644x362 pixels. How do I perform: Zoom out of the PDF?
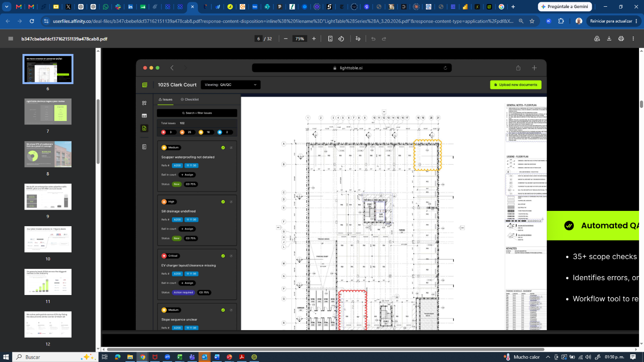pyautogui.click(x=286, y=39)
